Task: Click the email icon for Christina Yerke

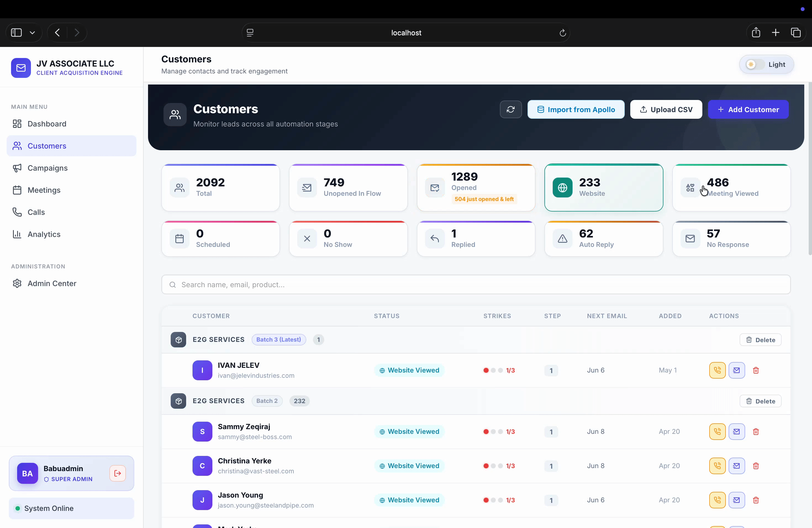Action: point(737,466)
